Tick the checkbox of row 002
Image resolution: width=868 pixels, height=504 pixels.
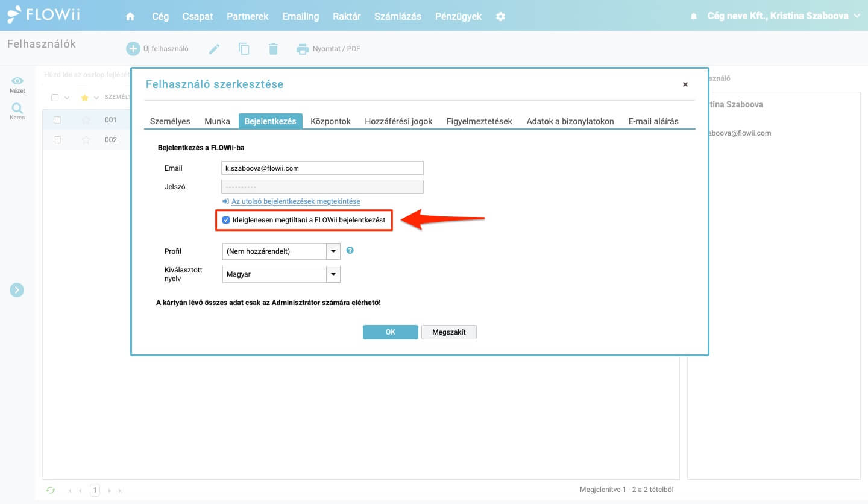[x=57, y=140]
